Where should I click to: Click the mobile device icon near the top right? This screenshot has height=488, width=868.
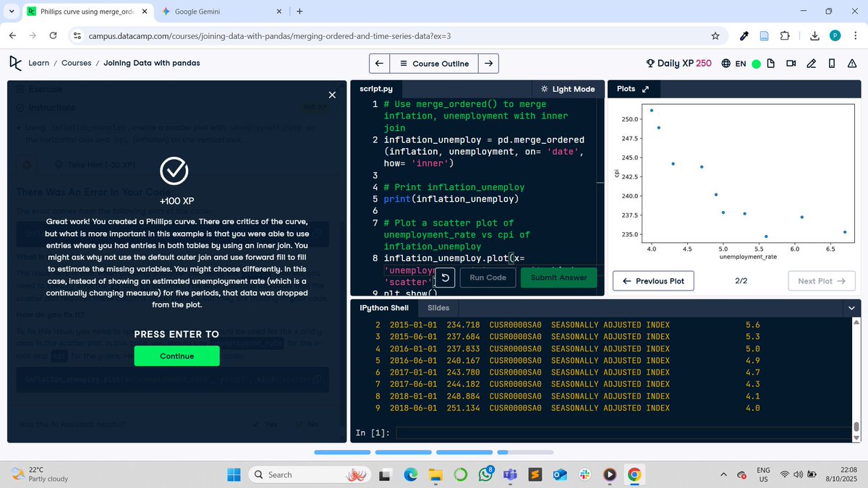pos(830,64)
